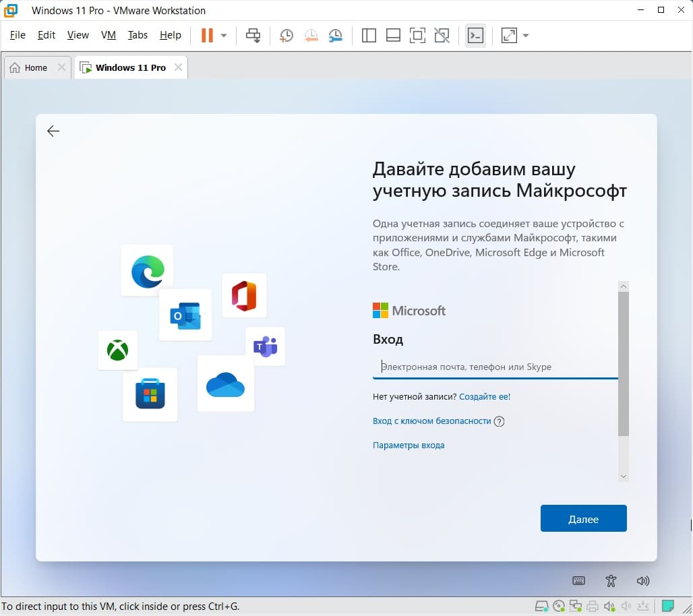Image resolution: width=693 pixels, height=616 pixels.
Task: Focus the email, phone or Skype field
Action: [495, 367]
